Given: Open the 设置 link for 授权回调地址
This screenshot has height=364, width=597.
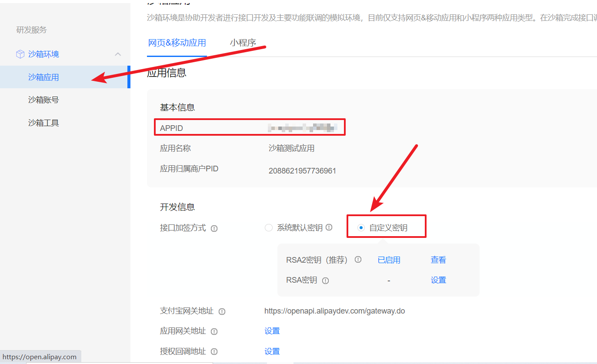Looking at the screenshot, I should (x=272, y=351).
